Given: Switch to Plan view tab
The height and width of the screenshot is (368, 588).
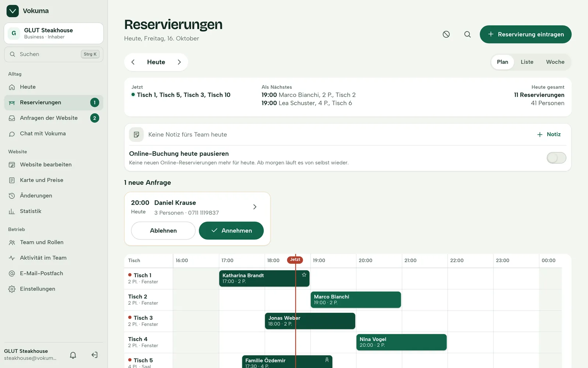Looking at the screenshot, I should tap(502, 62).
